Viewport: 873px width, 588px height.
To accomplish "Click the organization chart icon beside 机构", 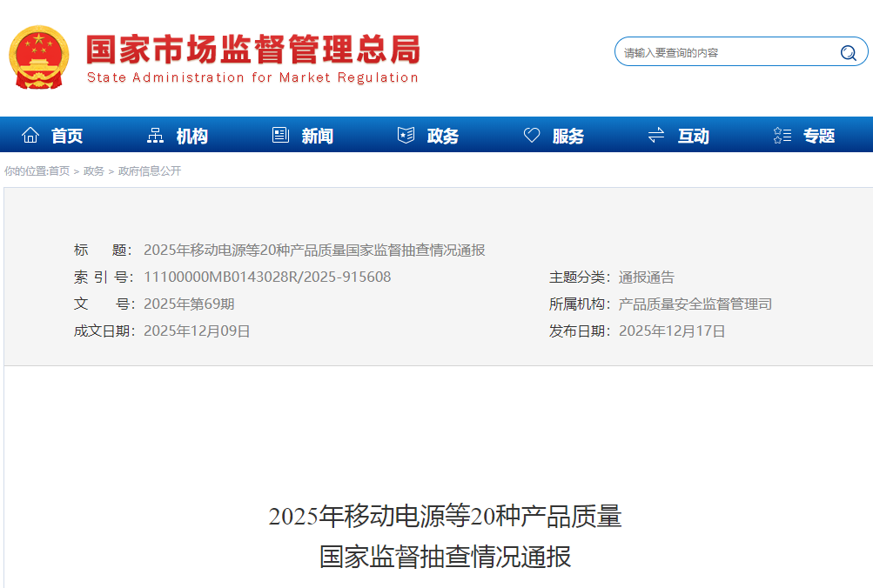I will [x=155, y=135].
